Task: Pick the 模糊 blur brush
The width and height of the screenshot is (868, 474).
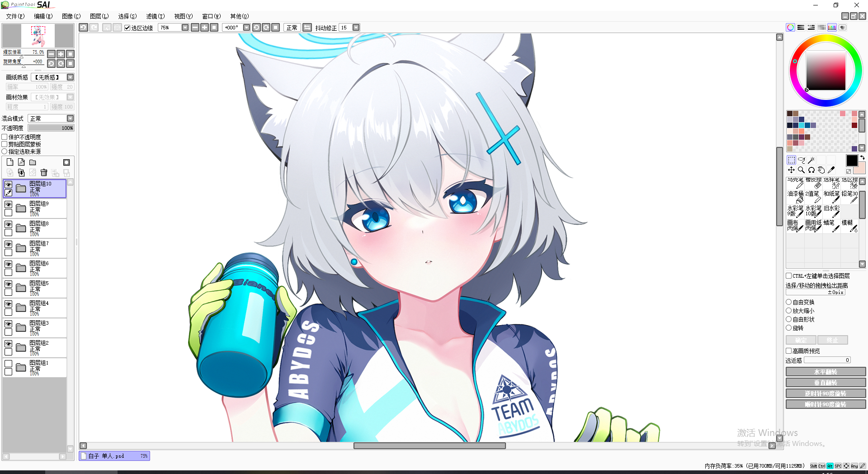Action: (x=849, y=226)
